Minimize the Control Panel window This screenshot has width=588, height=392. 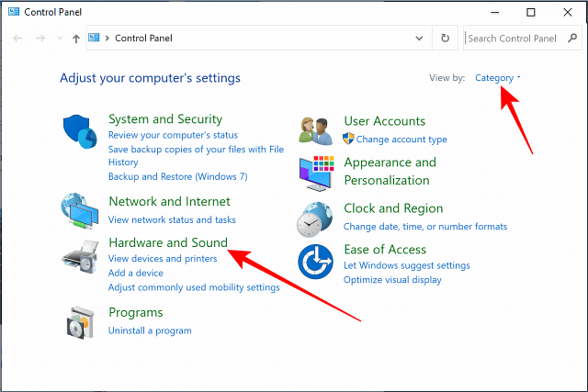pyautogui.click(x=495, y=12)
